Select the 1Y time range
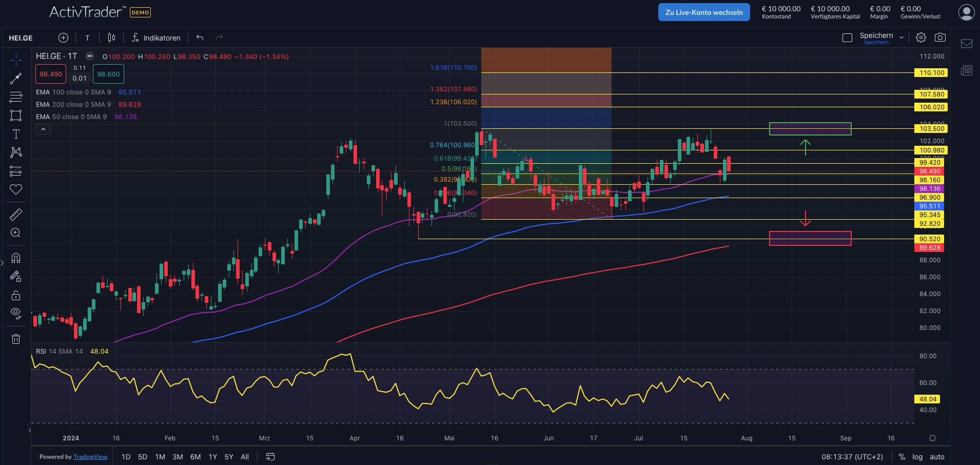The height and width of the screenshot is (465, 980). pos(213,457)
